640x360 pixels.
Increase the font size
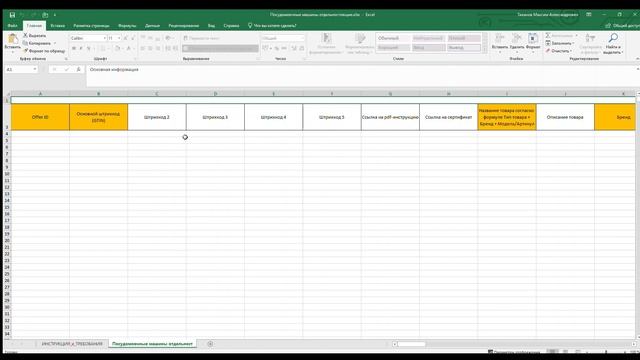pyautogui.click(x=126, y=38)
